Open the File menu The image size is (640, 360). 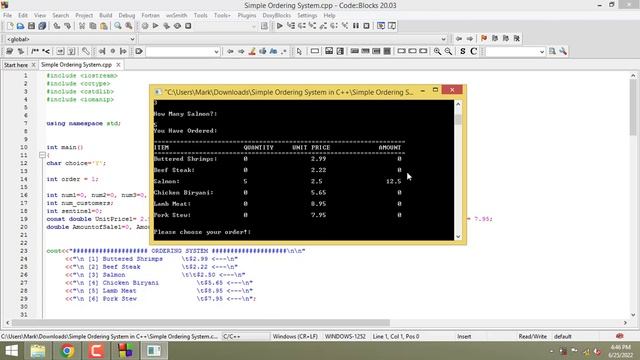[7, 16]
